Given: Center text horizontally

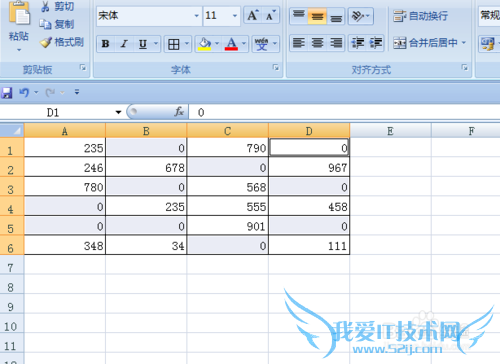Looking at the screenshot, I should [x=317, y=43].
